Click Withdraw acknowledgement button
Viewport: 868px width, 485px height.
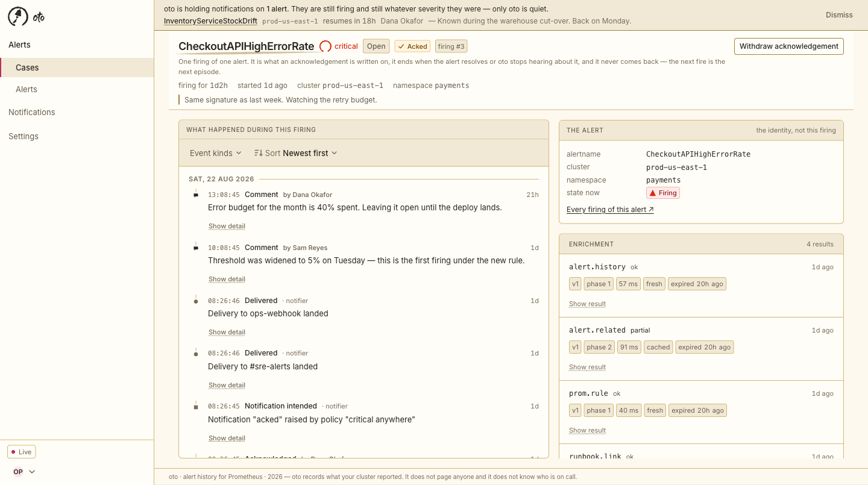pos(788,46)
